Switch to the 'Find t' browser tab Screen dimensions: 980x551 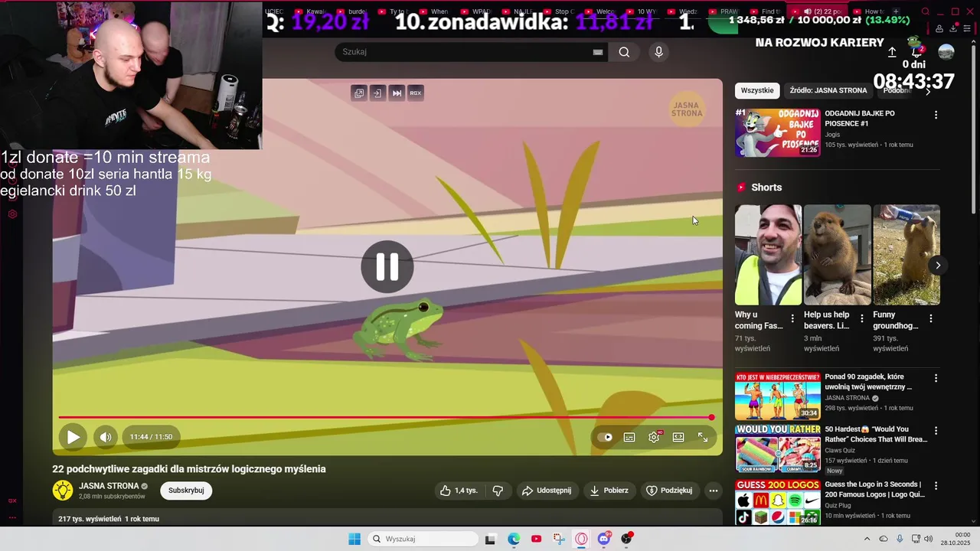click(x=766, y=11)
